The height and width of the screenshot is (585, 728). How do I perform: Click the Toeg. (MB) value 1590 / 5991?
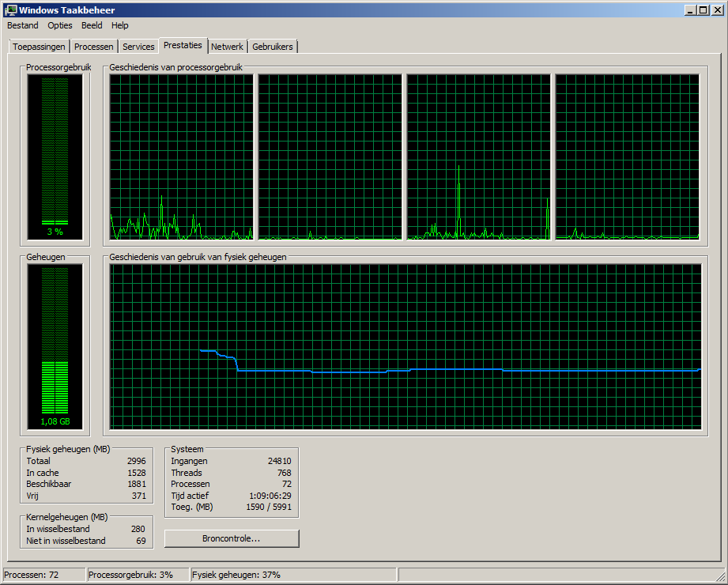(x=269, y=507)
